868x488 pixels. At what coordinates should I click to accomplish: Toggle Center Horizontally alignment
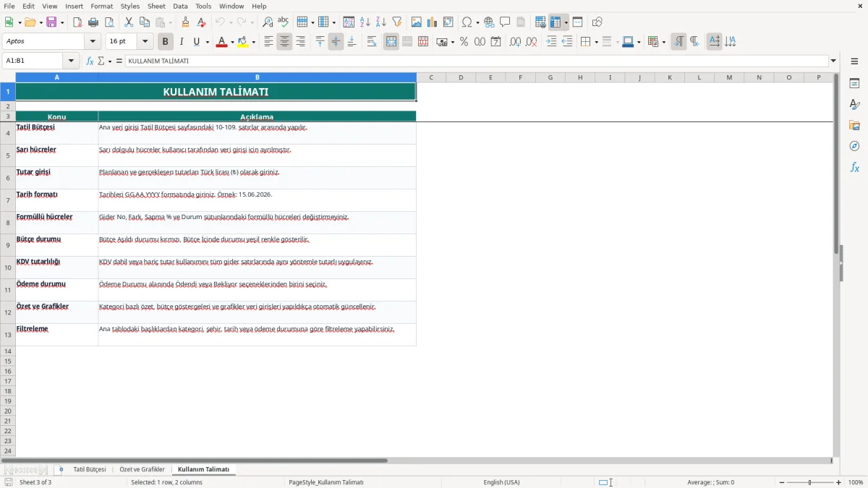tap(284, 42)
